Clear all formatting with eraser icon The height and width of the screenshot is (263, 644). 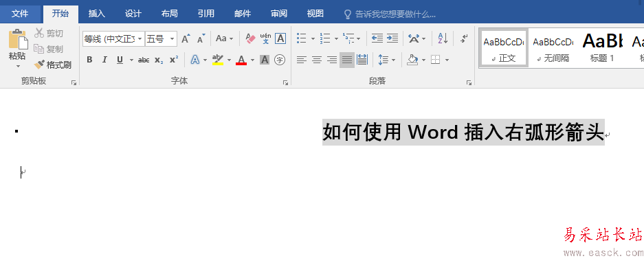pyautogui.click(x=250, y=39)
